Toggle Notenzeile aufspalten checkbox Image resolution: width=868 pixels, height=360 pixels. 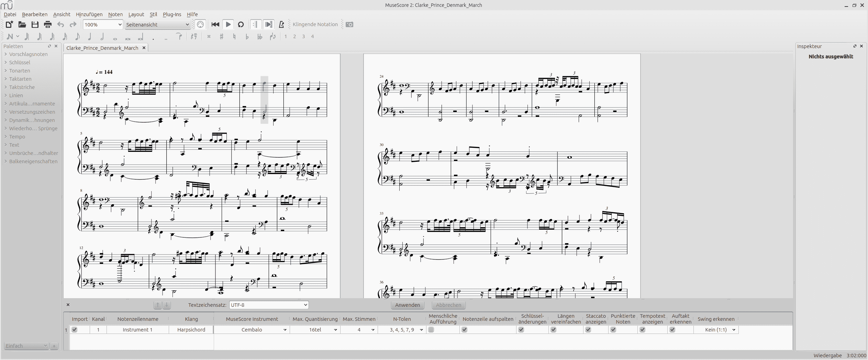[x=465, y=329]
